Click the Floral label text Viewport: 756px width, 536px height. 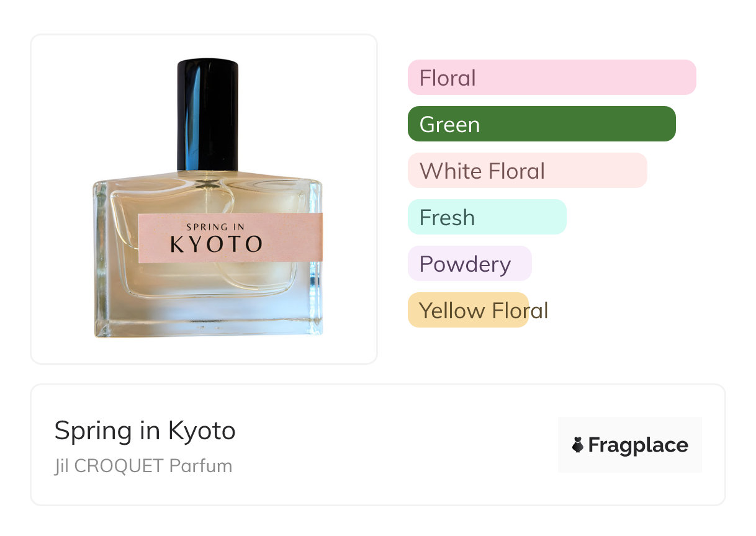coord(448,78)
